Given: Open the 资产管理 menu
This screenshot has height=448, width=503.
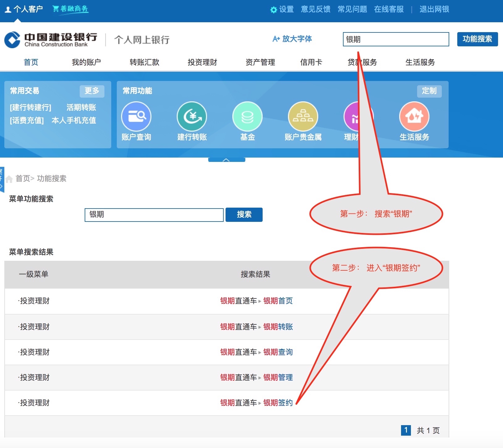Looking at the screenshot, I should pyautogui.click(x=260, y=62).
